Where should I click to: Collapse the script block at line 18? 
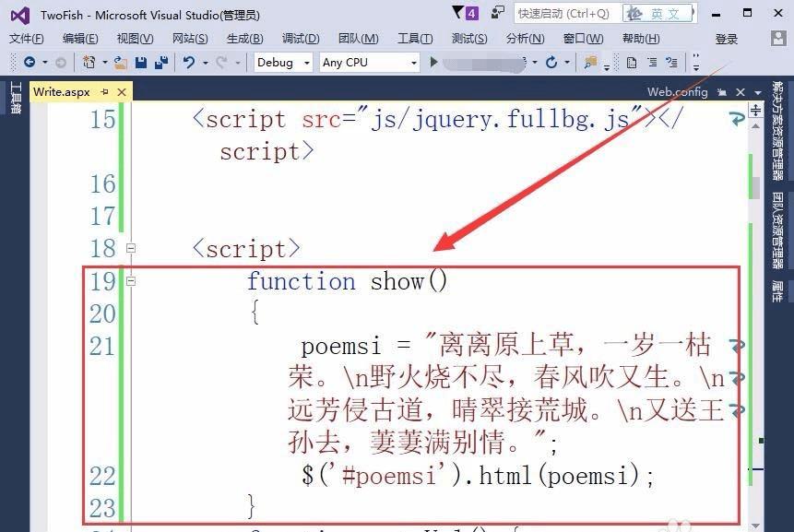click(x=131, y=248)
